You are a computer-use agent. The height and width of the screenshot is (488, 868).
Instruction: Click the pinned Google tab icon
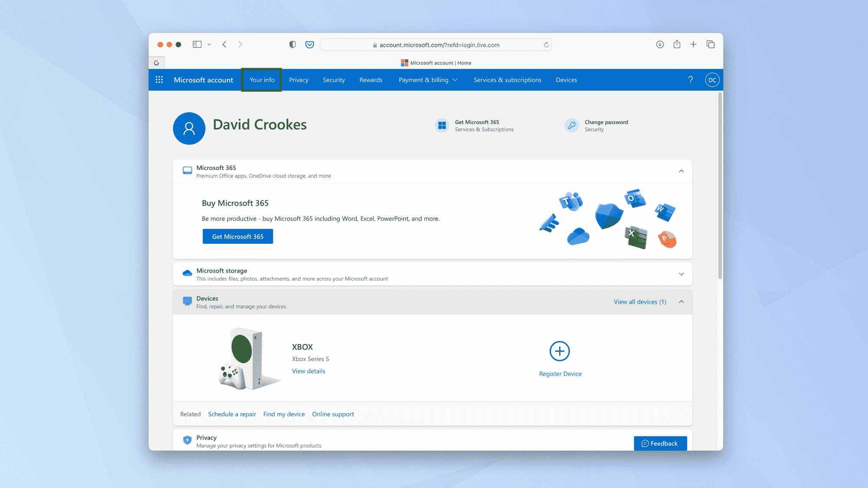[157, 63]
